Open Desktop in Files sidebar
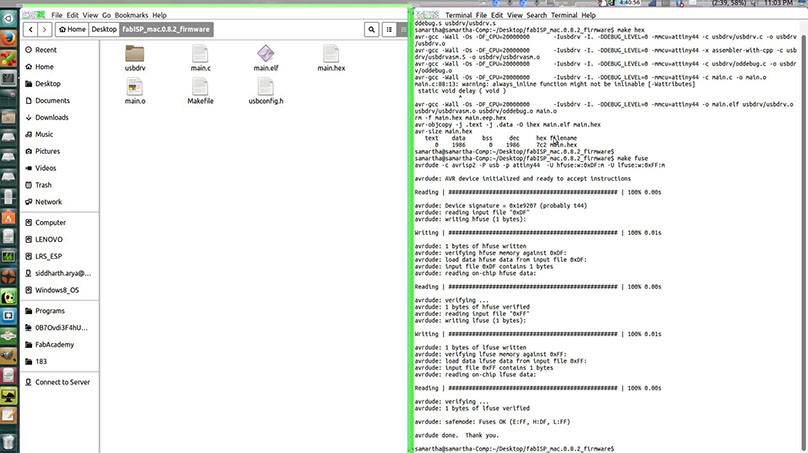808x453 pixels. coord(59,83)
